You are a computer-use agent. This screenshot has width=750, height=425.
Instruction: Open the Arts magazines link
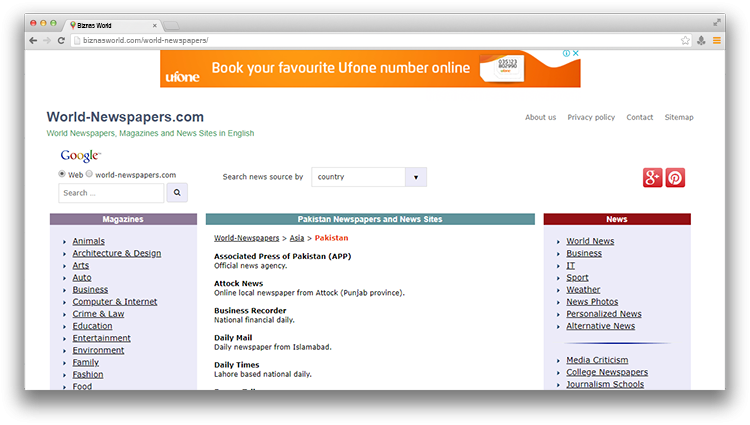(x=80, y=265)
